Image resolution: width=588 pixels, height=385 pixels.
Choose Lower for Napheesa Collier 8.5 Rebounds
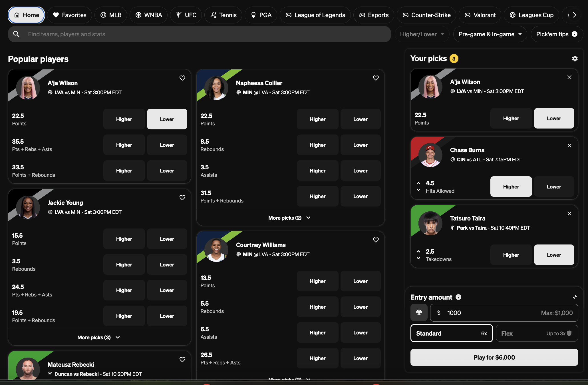[360, 145]
